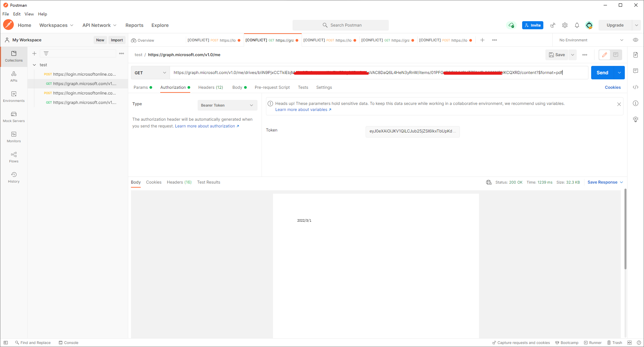Click the plus icon to create collection
644x347 pixels.
[34, 53]
